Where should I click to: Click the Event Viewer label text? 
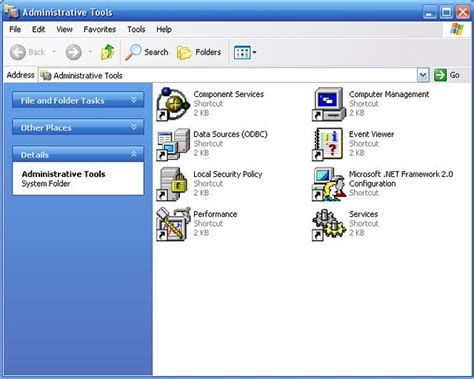[371, 134]
